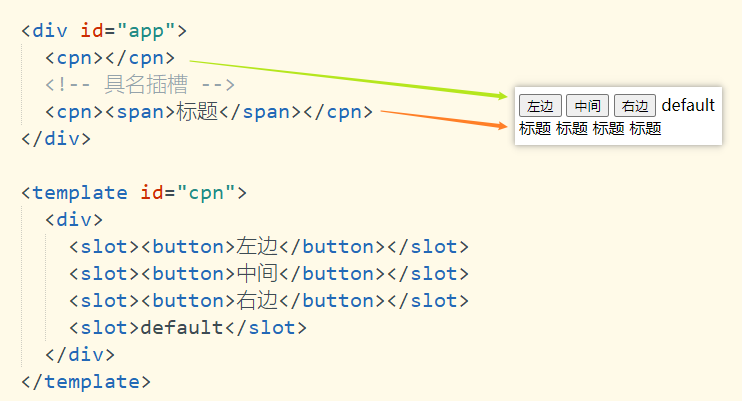Click the slot line with 左边 button
Viewport: 742px width, 401px height.
pyautogui.click(x=269, y=247)
